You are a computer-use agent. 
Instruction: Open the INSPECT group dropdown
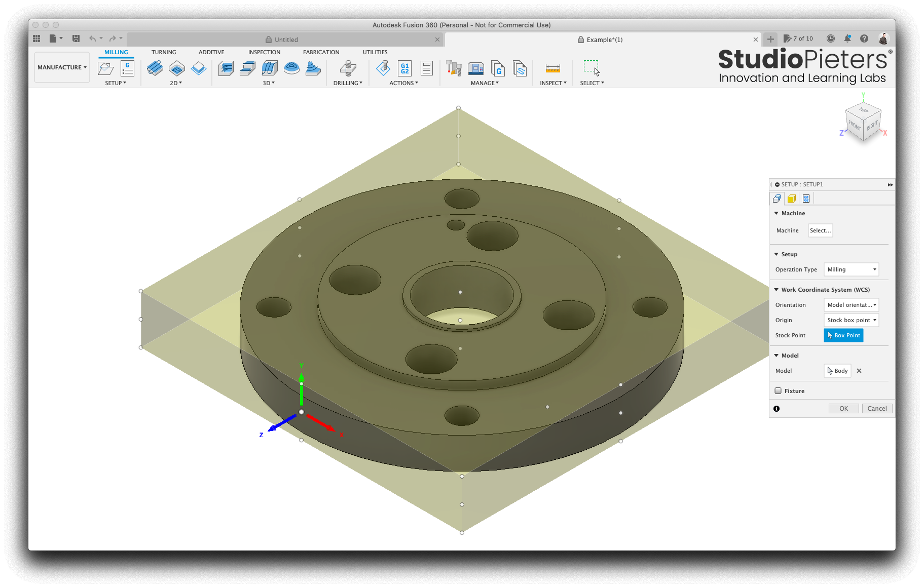(553, 83)
